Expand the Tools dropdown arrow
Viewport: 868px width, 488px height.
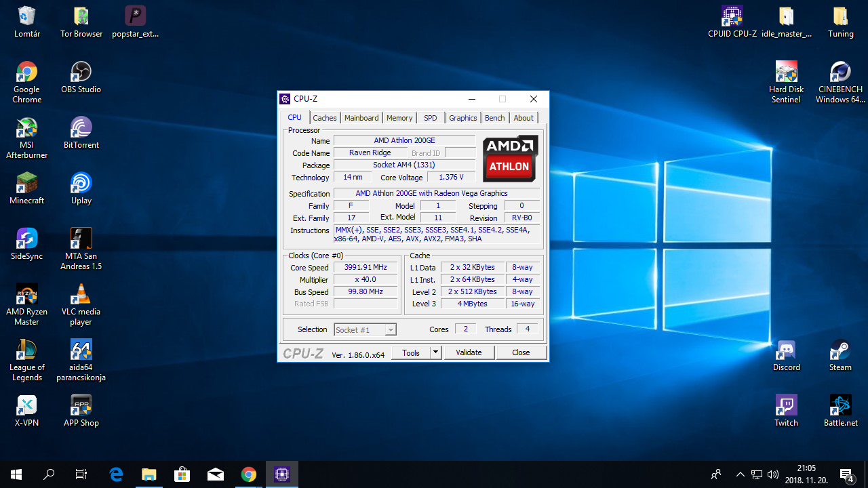pos(436,352)
